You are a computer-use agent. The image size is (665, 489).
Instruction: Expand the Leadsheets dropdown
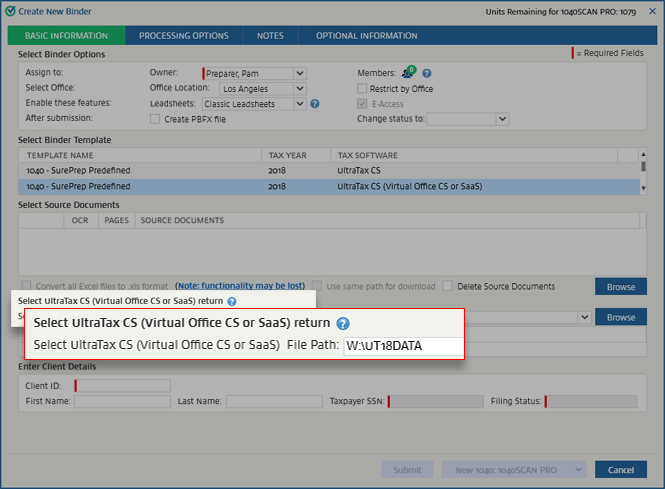tap(300, 103)
